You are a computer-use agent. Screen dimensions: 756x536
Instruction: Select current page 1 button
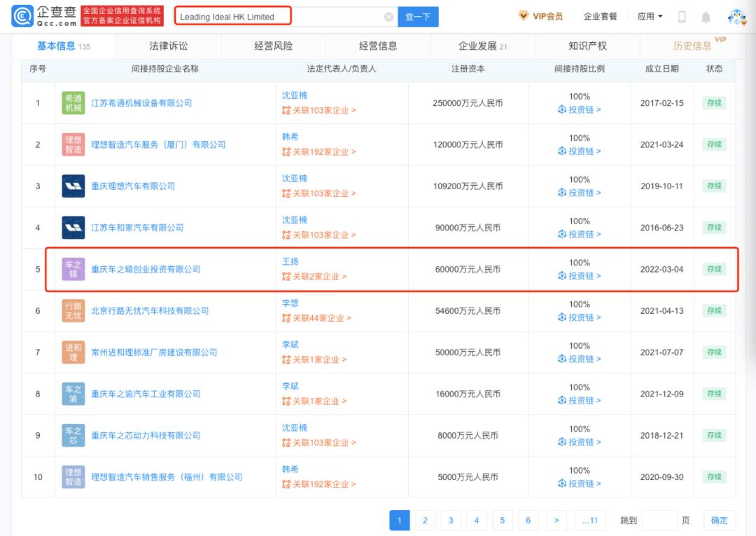(399, 520)
